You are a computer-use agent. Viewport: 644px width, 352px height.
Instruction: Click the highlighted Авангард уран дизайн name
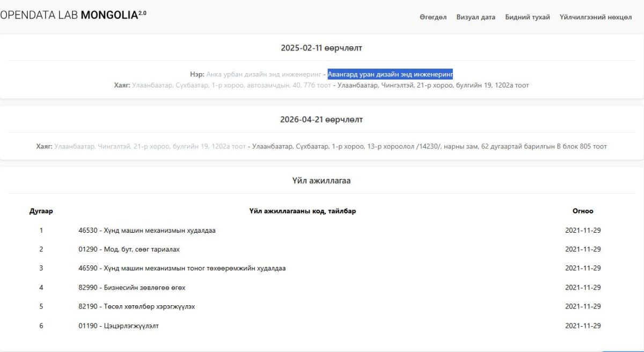pyautogui.click(x=390, y=74)
